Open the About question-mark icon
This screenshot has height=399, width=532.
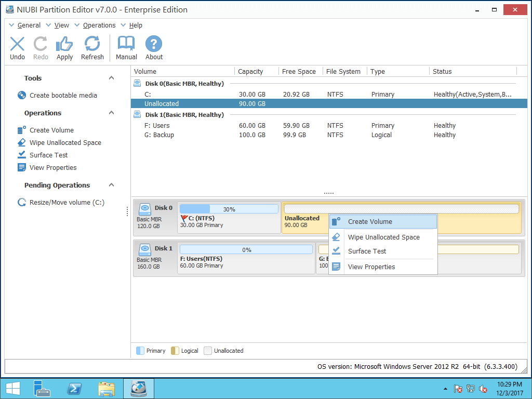point(154,44)
